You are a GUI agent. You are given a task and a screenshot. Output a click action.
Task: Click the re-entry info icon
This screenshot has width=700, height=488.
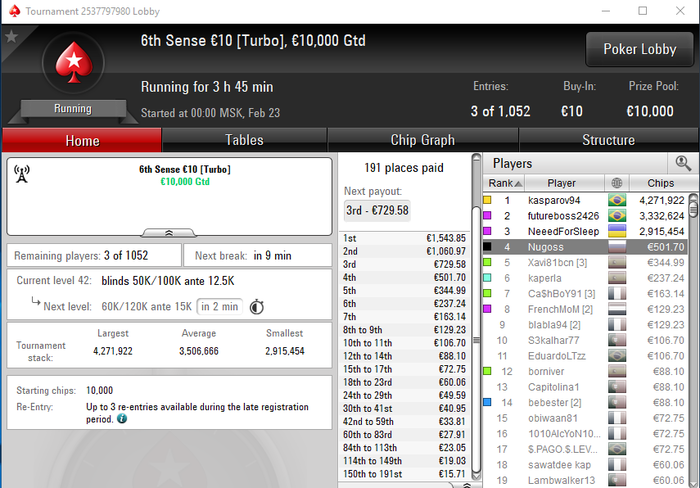122,419
